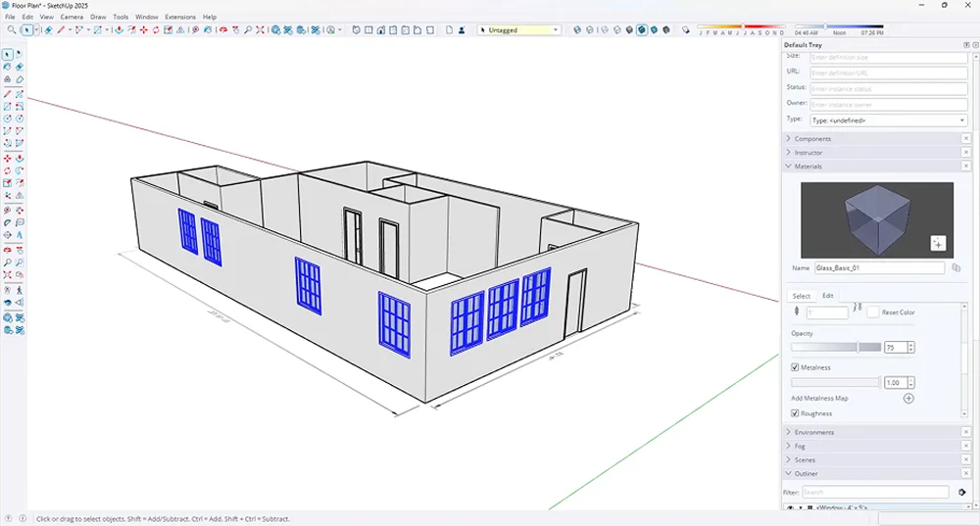The height and width of the screenshot is (526, 980).
Task: Switch to the Select tab in Materials
Action: pyautogui.click(x=801, y=296)
